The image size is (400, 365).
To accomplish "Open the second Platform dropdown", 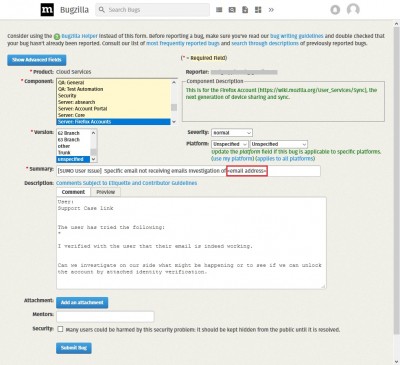I will coord(279,144).
